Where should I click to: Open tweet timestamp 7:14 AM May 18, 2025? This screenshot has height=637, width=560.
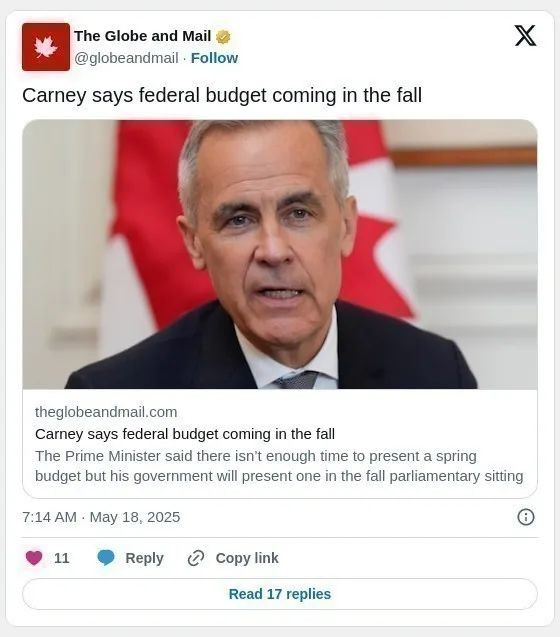101,517
